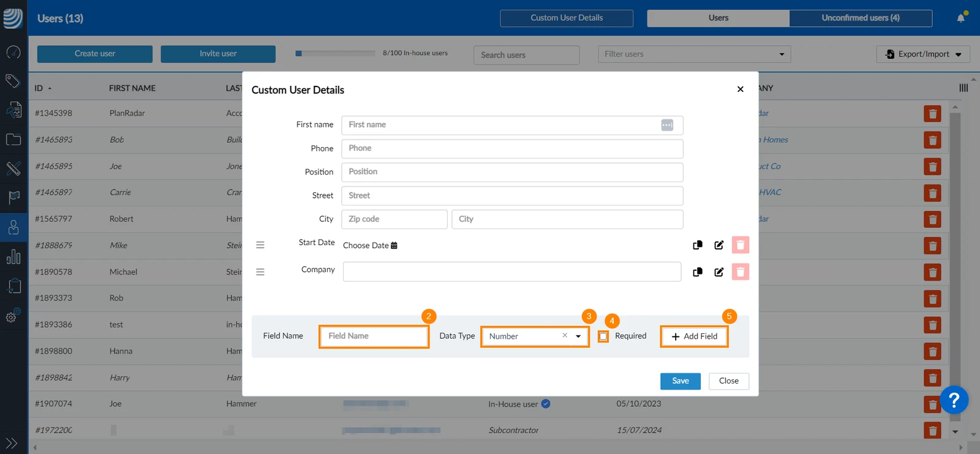Tick the Required checkbox
The height and width of the screenshot is (454, 980).
pos(603,336)
